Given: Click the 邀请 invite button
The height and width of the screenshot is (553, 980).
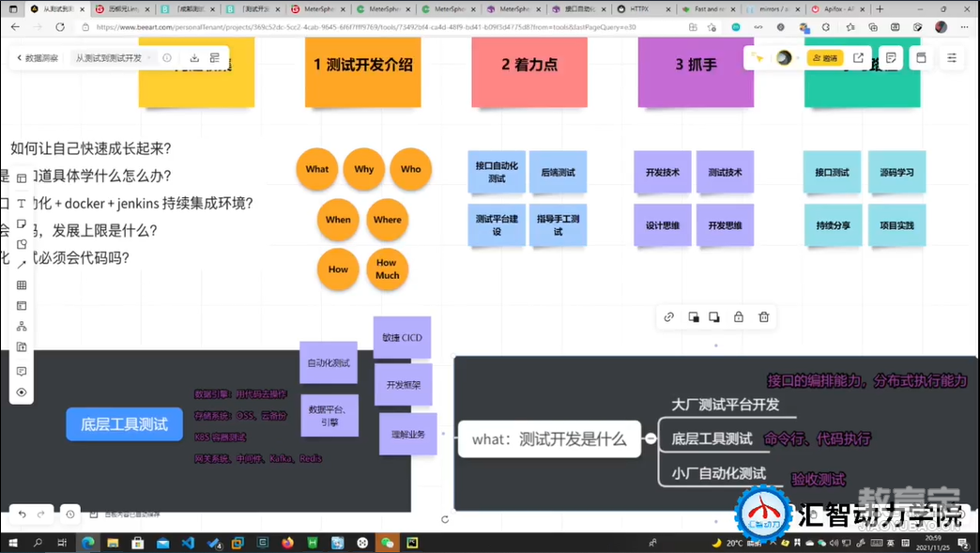Looking at the screenshot, I should (x=825, y=58).
